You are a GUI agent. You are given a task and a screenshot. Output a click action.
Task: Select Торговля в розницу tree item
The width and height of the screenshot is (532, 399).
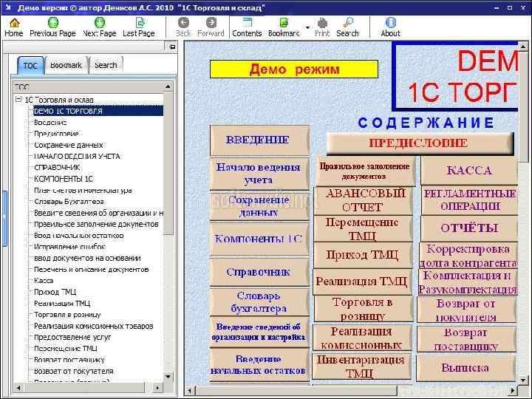[x=67, y=315]
